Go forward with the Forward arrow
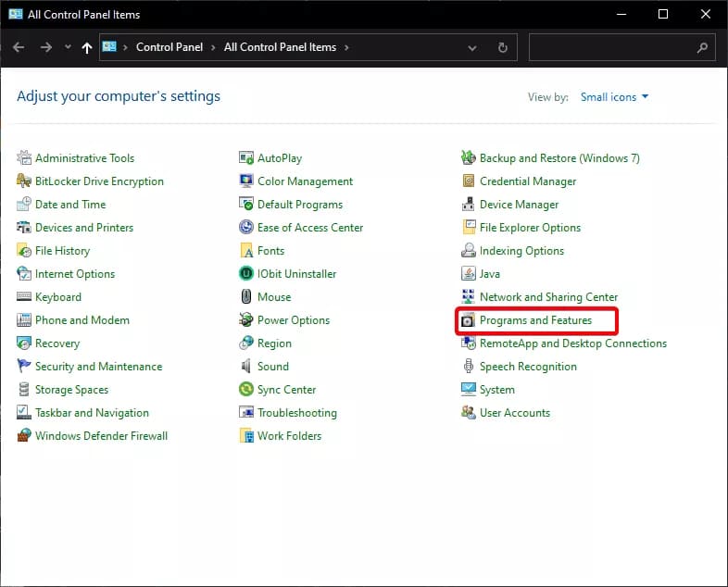This screenshot has height=587, width=728. click(x=46, y=47)
